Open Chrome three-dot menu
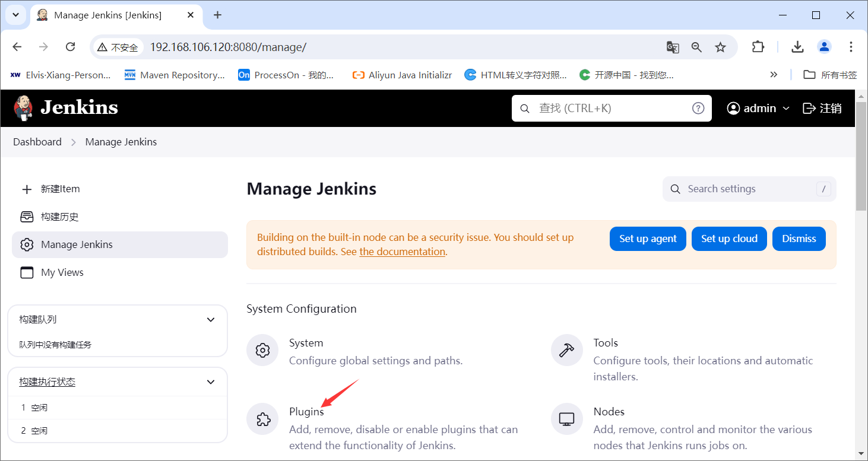Viewport: 868px width, 461px height. pos(851,47)
